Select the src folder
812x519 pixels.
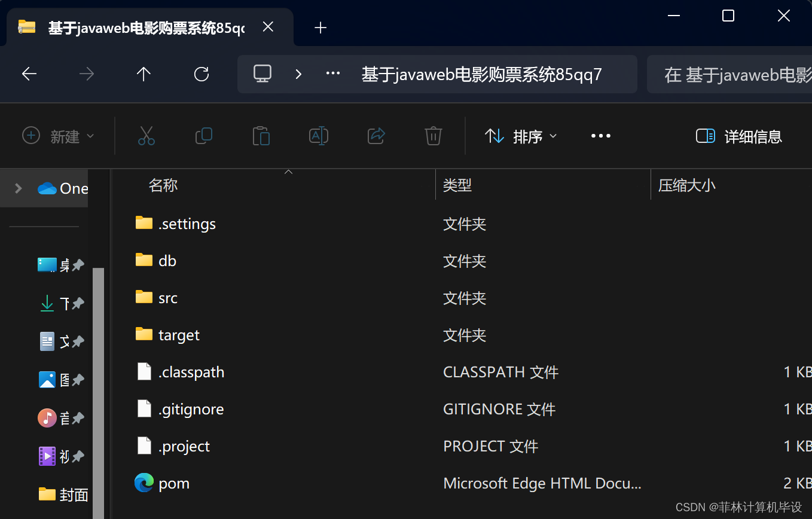(x=168, y=298)
